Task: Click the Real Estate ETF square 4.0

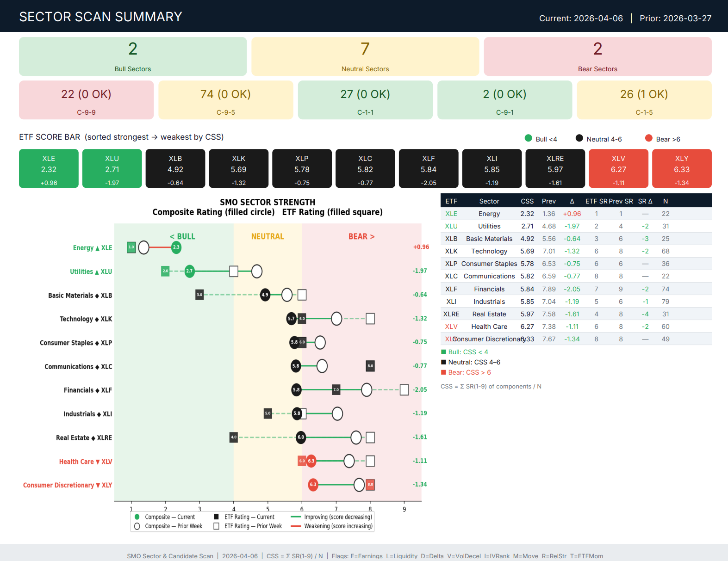Action: click(234, 437)
